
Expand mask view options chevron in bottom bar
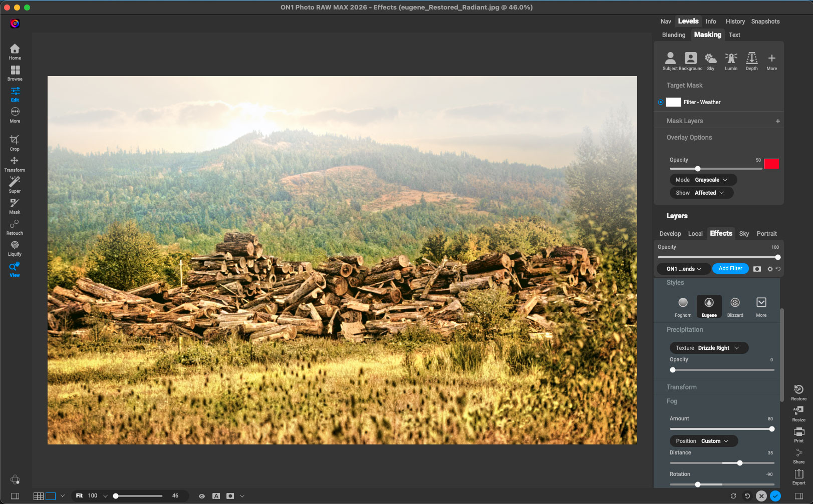tap(242, 496)
